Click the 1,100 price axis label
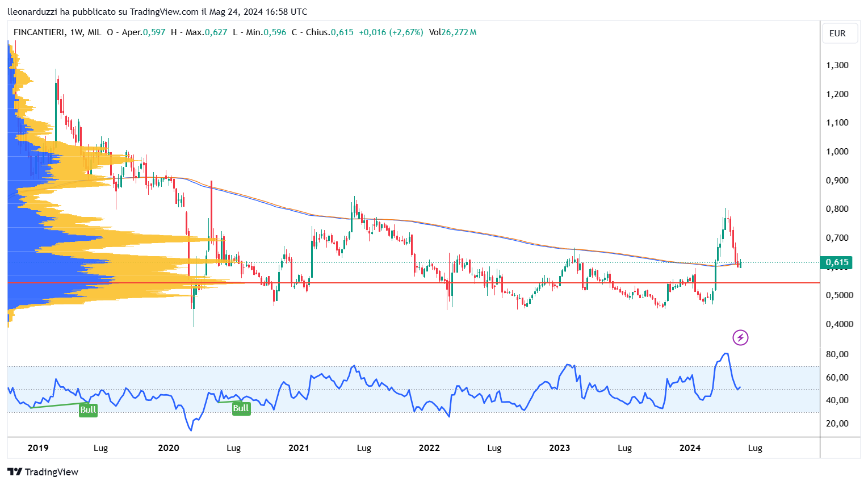This screenshot has width=868, height=485. pyautogui.click(x=837, y=123)
